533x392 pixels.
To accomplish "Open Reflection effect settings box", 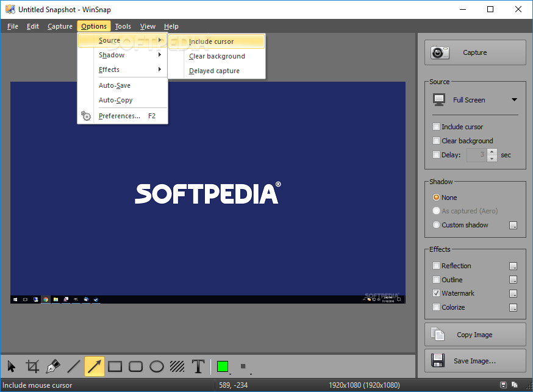I will click(513, 266).
